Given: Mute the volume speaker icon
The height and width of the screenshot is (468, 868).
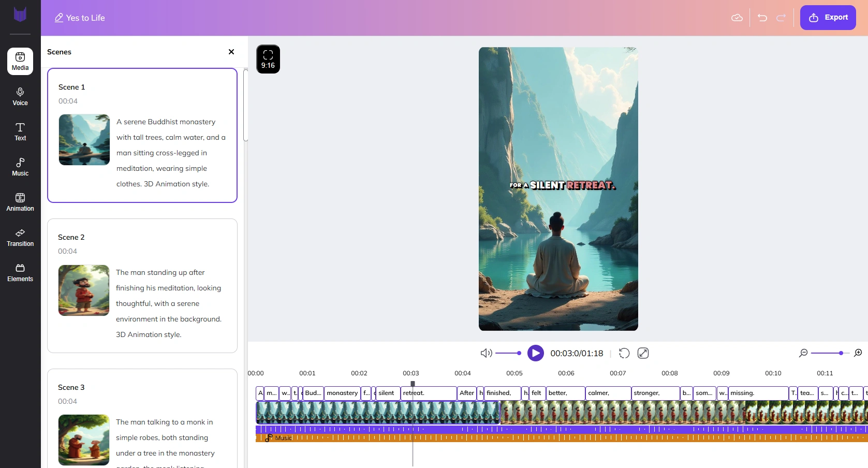Looking at the screenshot, I should tap(486, 353).
